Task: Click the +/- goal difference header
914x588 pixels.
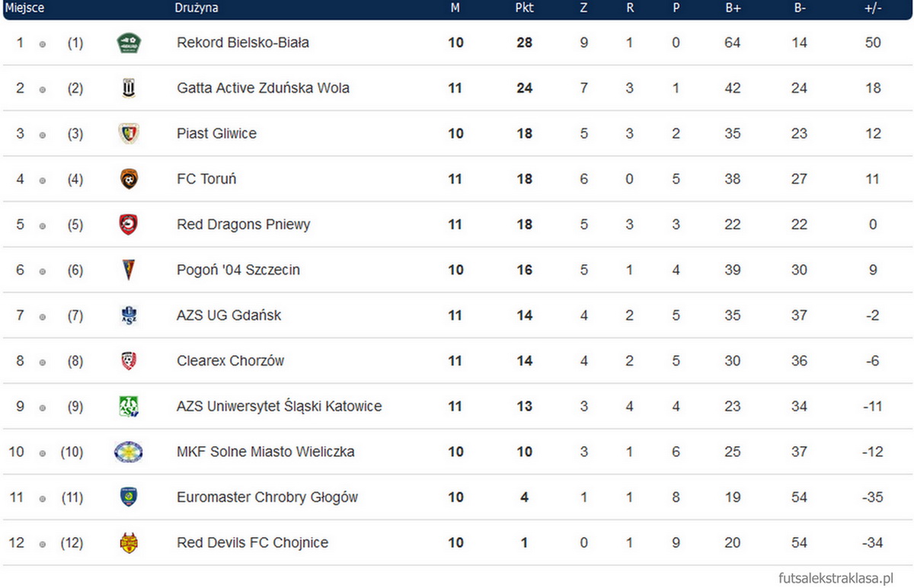Action: pos(873,8)
